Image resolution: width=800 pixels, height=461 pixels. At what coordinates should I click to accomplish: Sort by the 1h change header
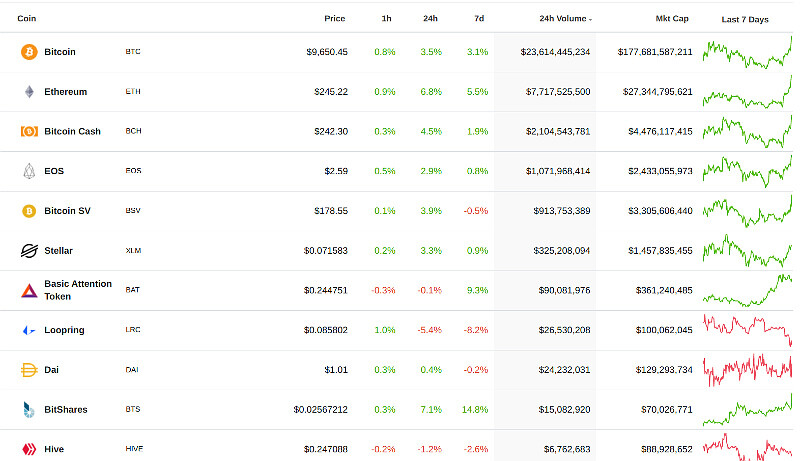tap(386, 18)
